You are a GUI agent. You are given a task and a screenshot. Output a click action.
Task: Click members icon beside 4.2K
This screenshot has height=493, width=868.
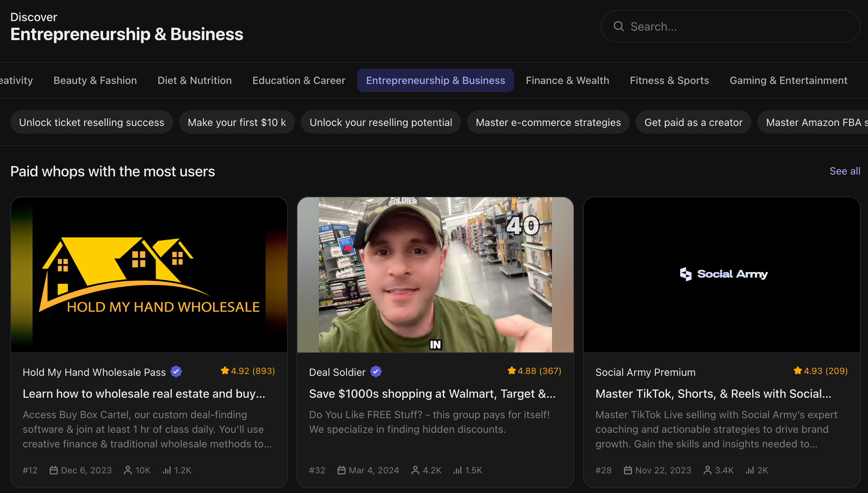(415, 470)
